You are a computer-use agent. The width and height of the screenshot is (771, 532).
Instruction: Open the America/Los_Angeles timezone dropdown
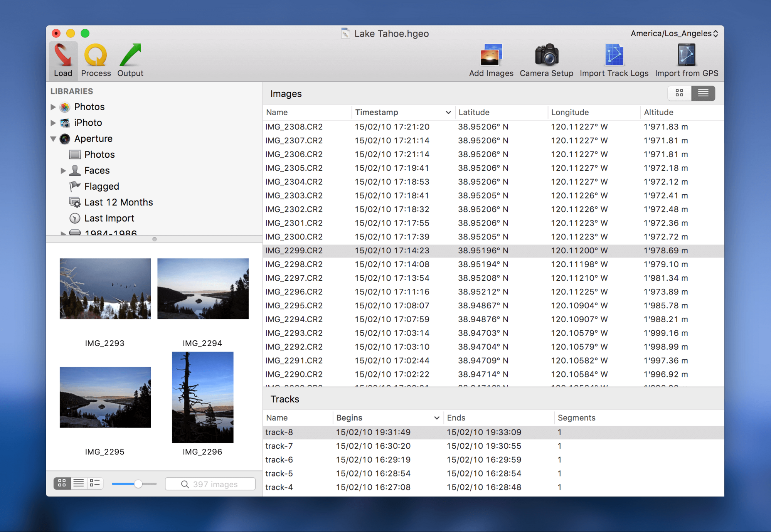pyautogui.click(x=674, y=34)
